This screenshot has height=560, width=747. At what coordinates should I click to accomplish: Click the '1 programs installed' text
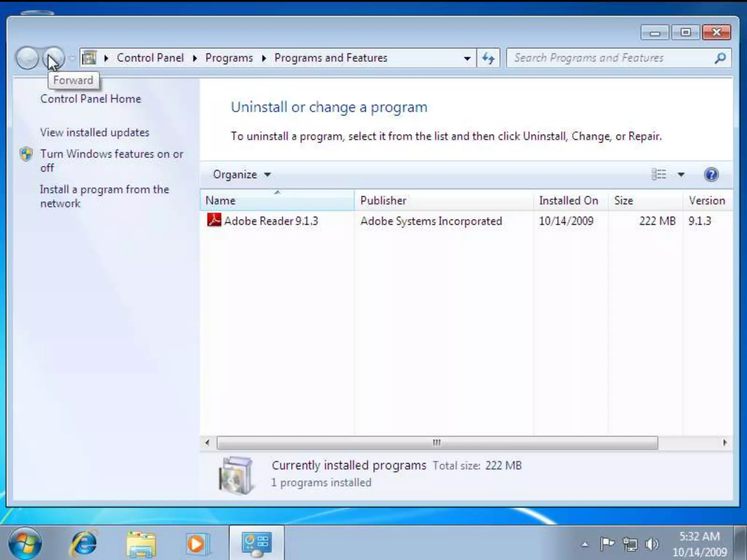point(321,483)
